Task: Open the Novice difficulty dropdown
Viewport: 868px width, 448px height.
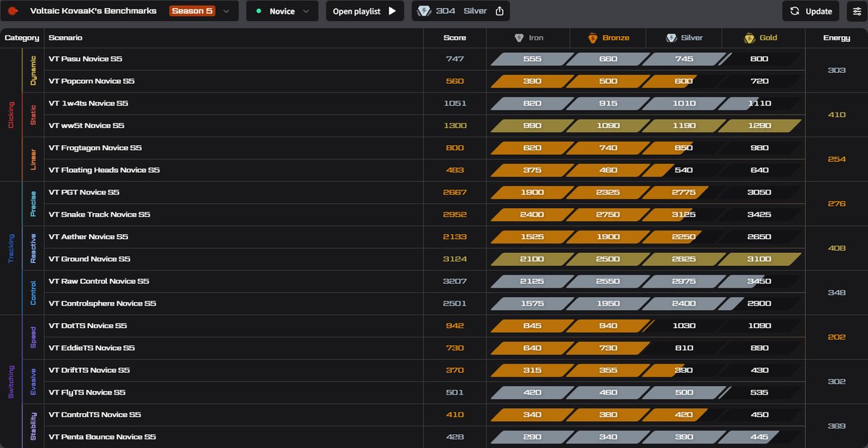Action: point(283,11)
